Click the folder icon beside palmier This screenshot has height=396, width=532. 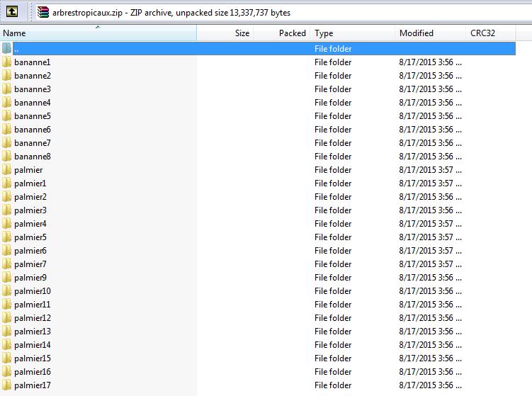pyautogui.click(x=6, y=170)
